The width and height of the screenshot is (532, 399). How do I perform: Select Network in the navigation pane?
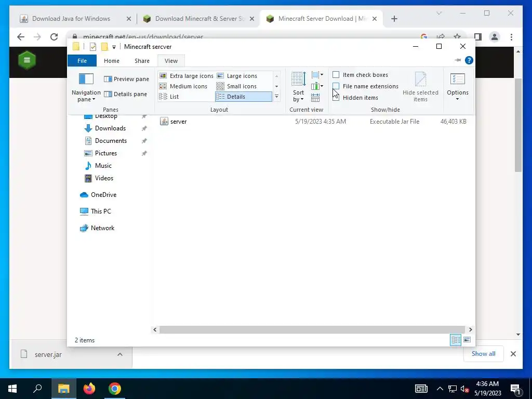tap(102, 228)
